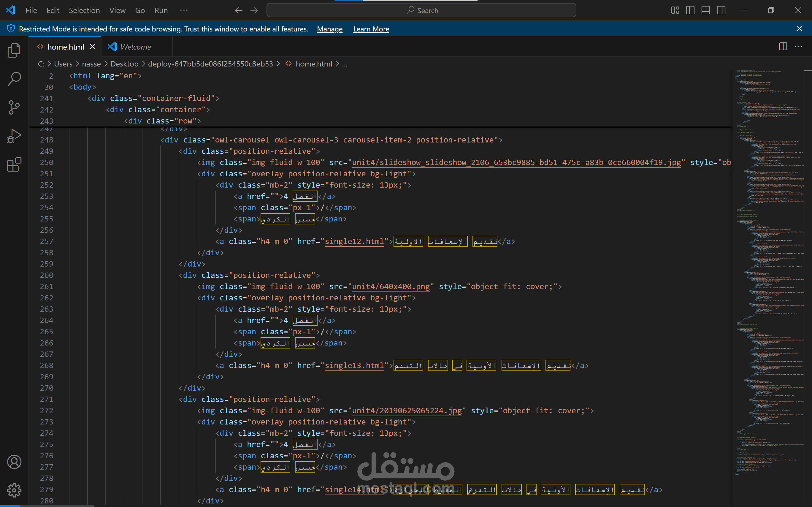This screenshot has width=812, height=507.
Task: Open the Explorer view in activity bar
Action: pyautogui.click(x=14, y=50)
